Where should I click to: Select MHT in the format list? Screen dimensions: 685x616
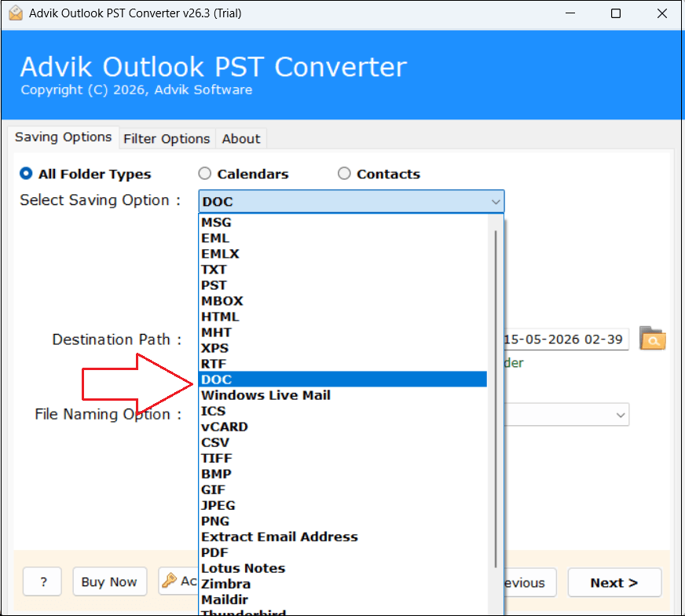pyautogui.click(x=343, y=332)
